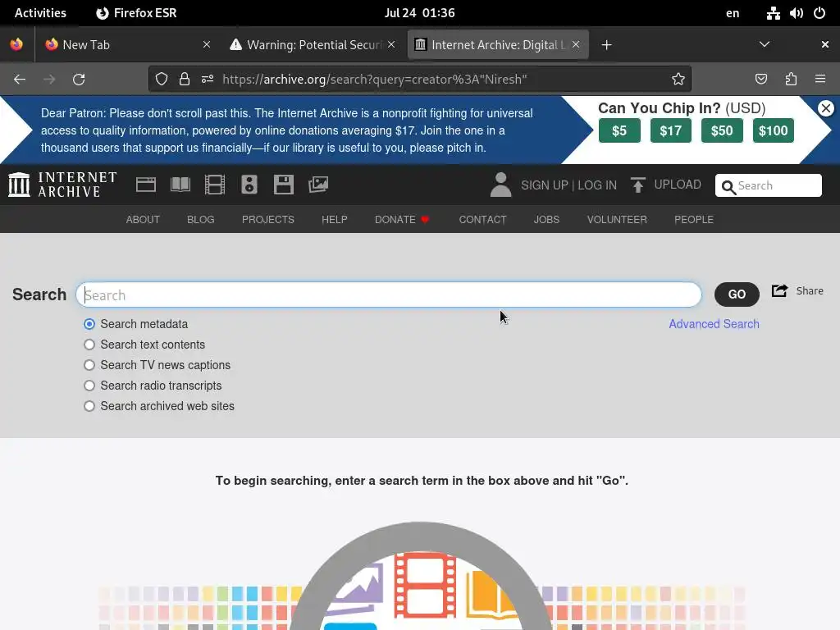Viewport: 840px width, 630px height.
Task: Close the donation banner
Action: coord(826,108)
